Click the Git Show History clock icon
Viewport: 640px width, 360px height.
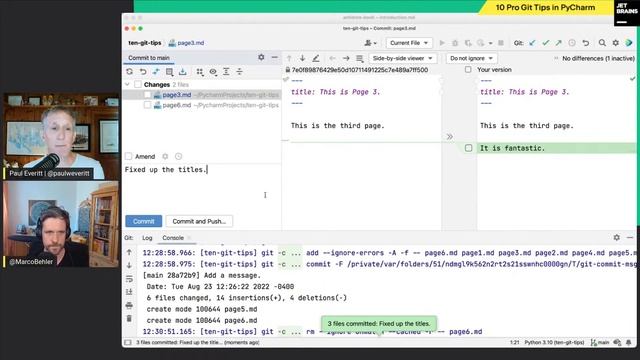pos(572,43)
